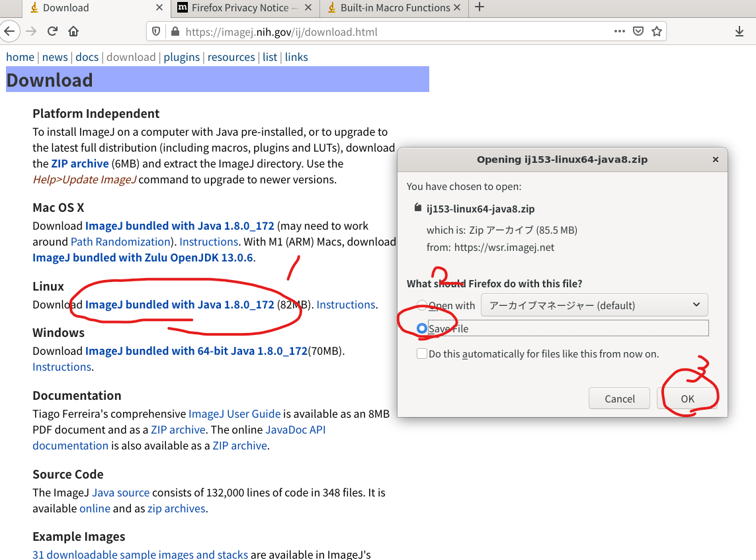Open Linux Instructions link
The height and width of the screenshot is (560, 756).
(346, 304)
